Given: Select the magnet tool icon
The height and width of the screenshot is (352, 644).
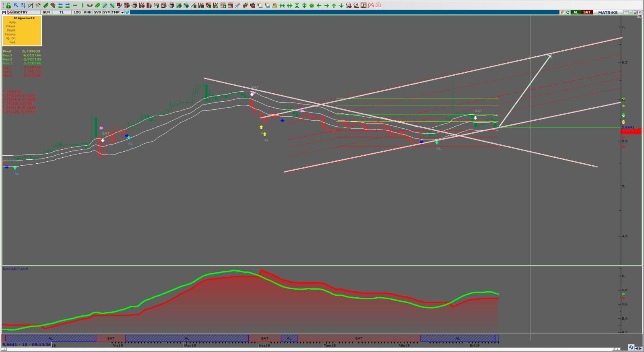Looking at the screenshot, I should [378, 5].
